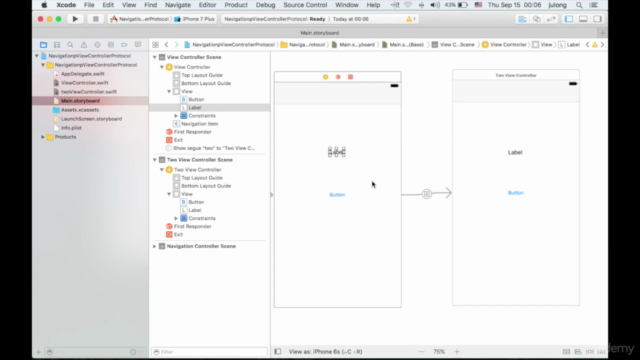This screenshot has height=360, width=640.
Task: Expand Constraints under Two View Controller
Action: click(176, 218)
